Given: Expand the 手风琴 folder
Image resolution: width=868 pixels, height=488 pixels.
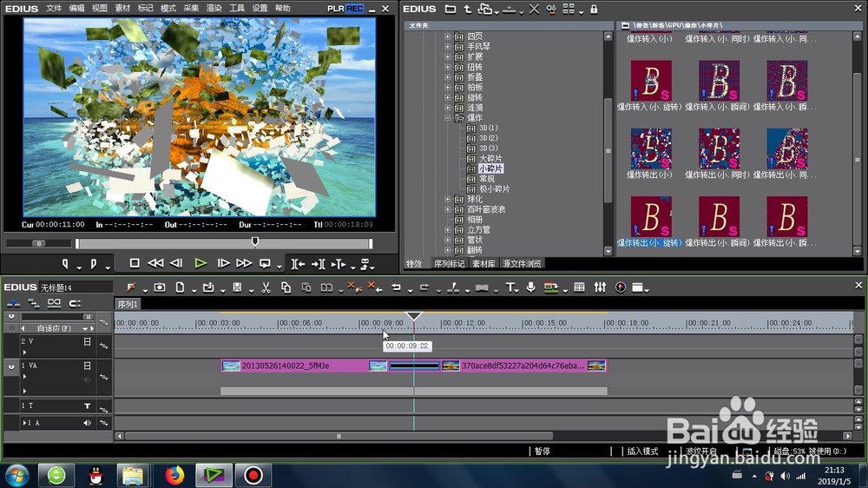Looking at the screenshot, I should coord(447,47).
